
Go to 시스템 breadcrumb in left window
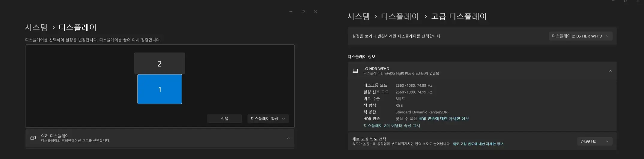pos(36,28)
